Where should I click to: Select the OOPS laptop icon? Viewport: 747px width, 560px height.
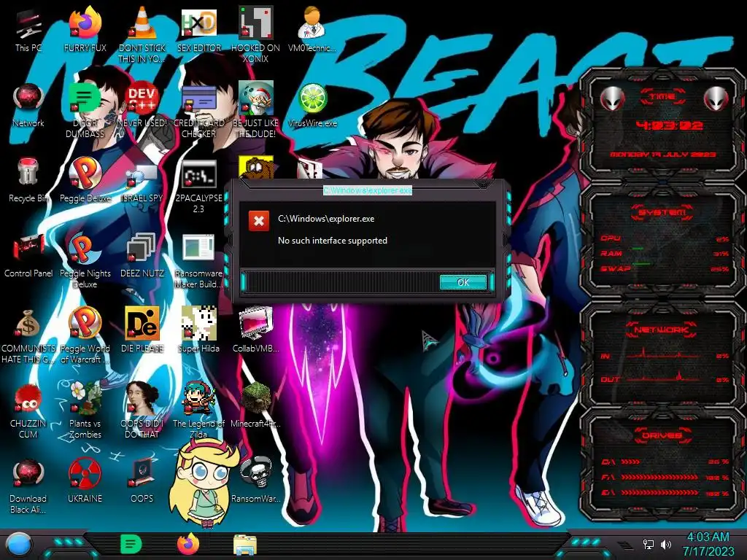click(142, 481)
